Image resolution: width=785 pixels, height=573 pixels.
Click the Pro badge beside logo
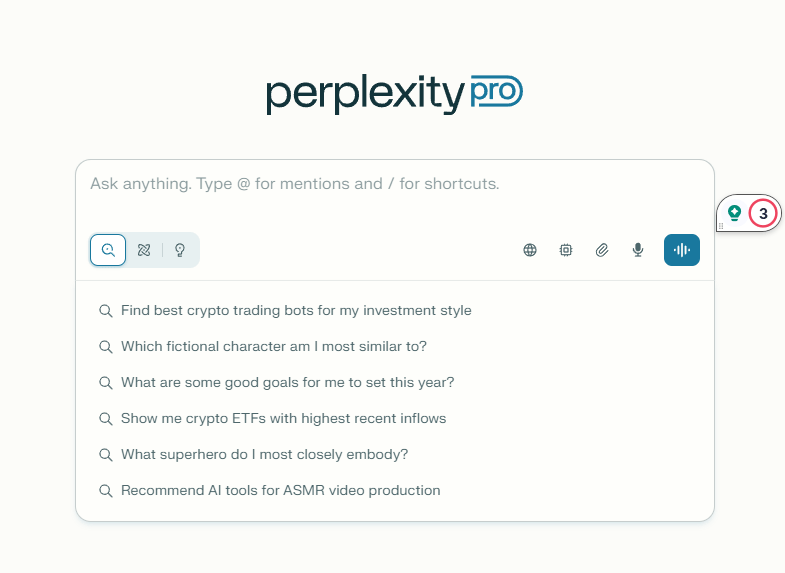496,93
